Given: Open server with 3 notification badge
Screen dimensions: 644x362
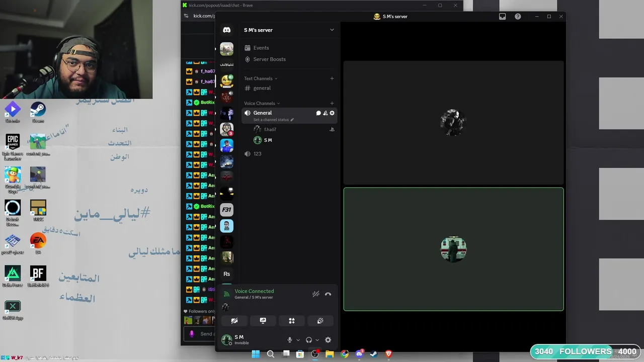Looking at the screenshot, I should click(226, 129).
